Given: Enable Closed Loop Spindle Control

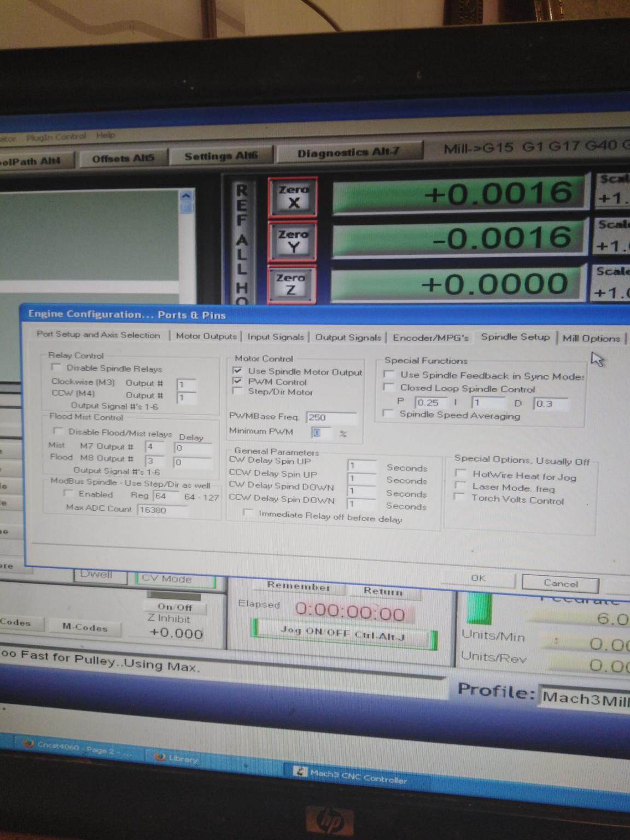Looking at the screenshot, I should tap(389, 387).
